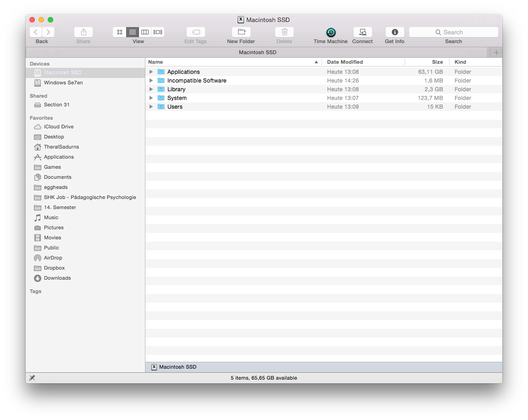Open Get Info

click(x=395, y=32)
